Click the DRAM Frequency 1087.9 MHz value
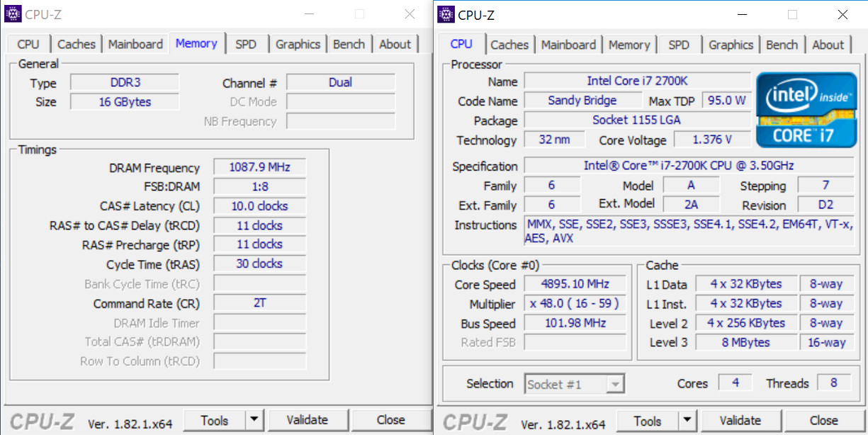 click(x=259, y=167)
